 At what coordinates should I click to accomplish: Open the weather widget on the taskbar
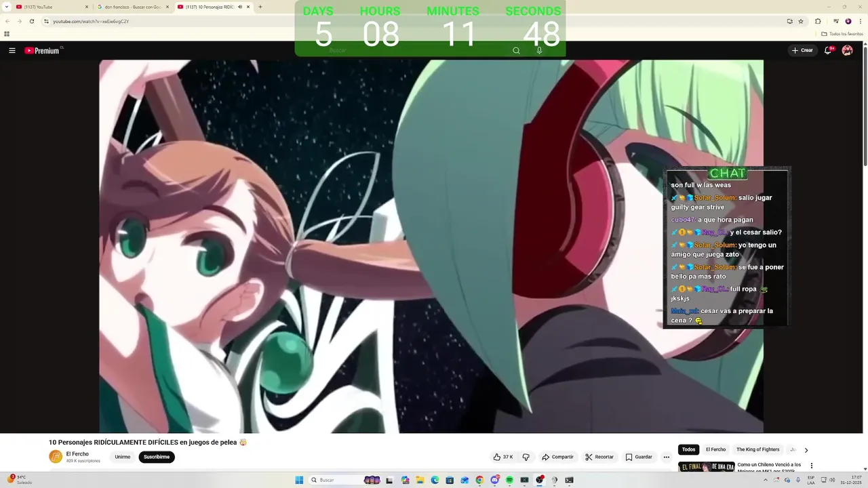pyautogui.click(x=20, y=480)
